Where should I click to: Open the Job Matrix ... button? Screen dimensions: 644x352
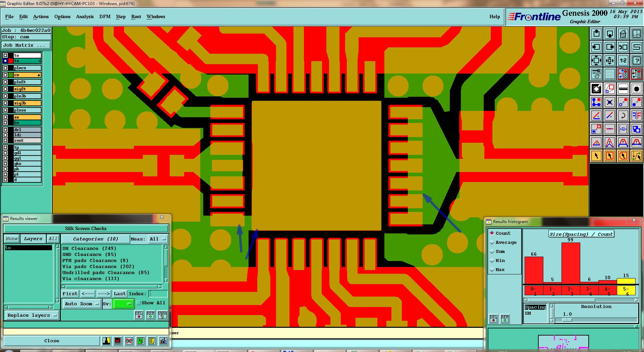coord(26,45)
